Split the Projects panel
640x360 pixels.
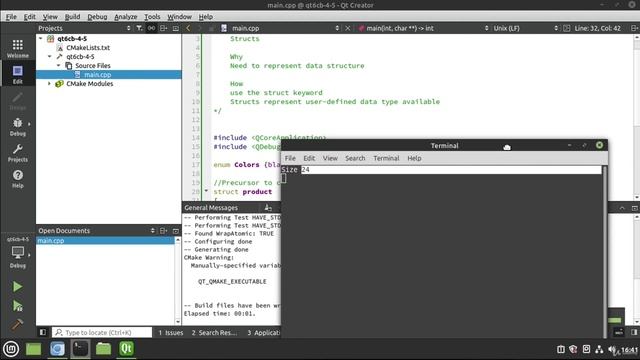point(163,28)
